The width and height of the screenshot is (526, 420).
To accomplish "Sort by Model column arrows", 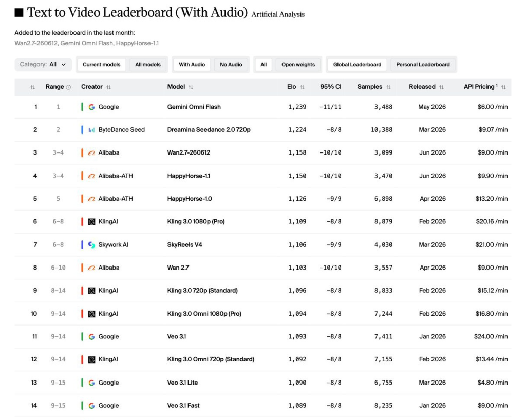I will tap(191, 87).
